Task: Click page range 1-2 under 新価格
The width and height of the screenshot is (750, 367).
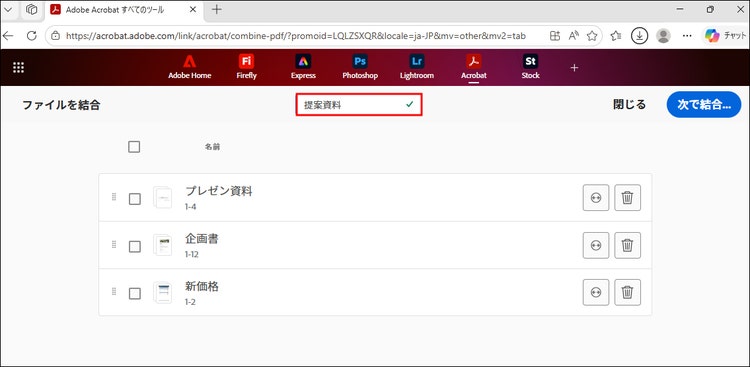Action: (x=190, y=302)
